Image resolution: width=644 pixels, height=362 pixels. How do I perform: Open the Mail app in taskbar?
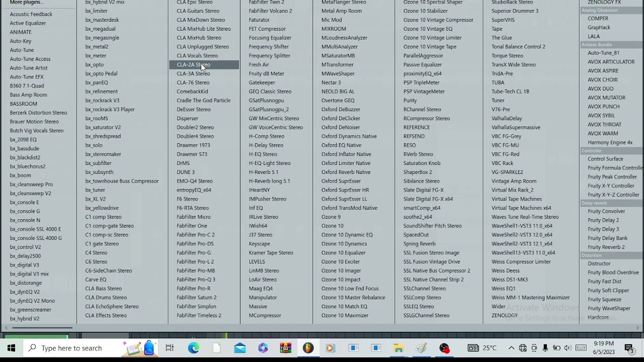[240, 348]
